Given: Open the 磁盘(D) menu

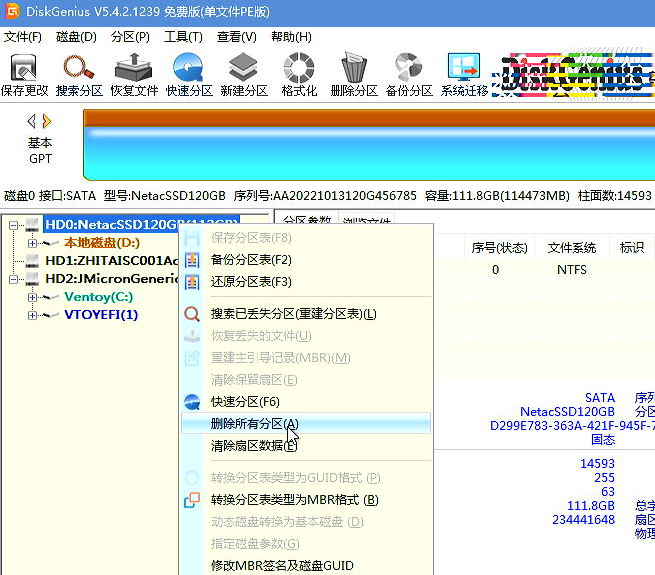Looking at the screenshot, I should tap(76, 37).
